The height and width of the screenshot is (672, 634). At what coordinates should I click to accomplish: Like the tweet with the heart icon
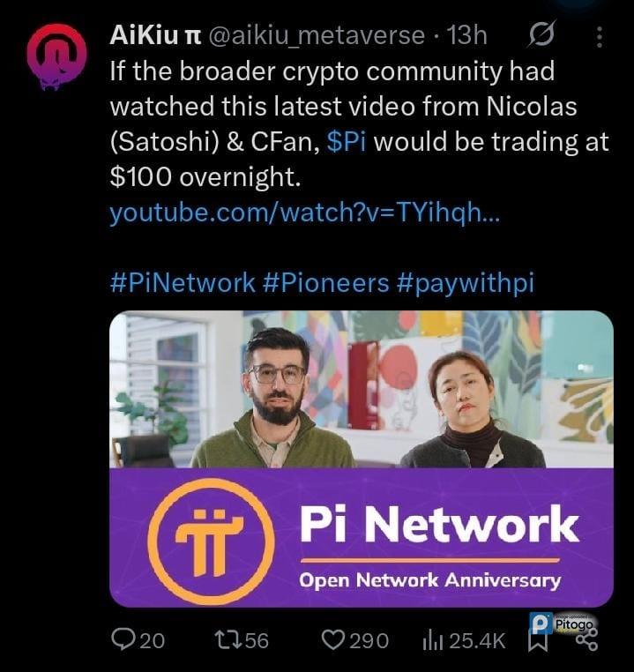332,641
